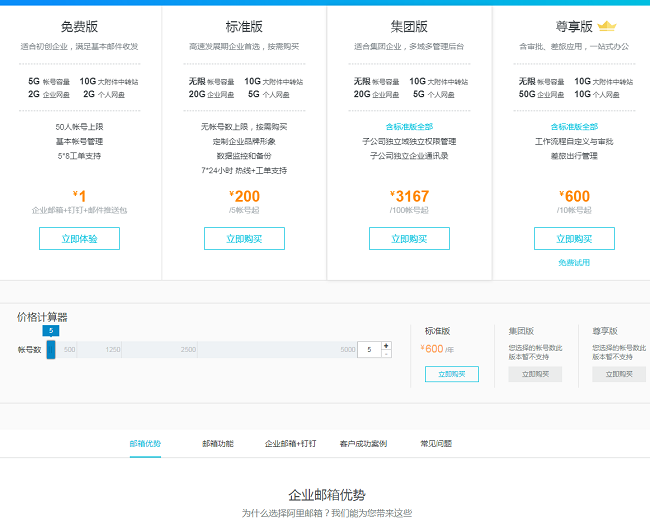The image size is (650, 519).
Task: Click the 账号数 number input field
Action: (x=369, y=350)
